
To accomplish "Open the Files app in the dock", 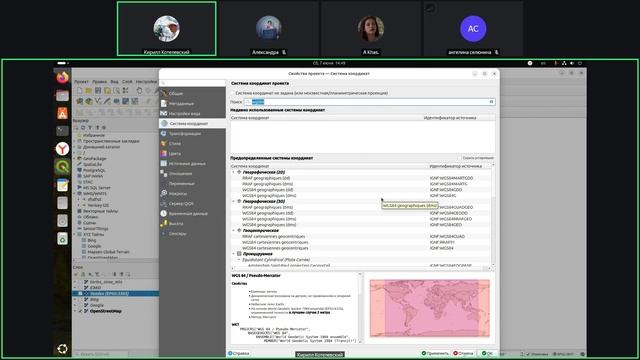I will (62, 96).
